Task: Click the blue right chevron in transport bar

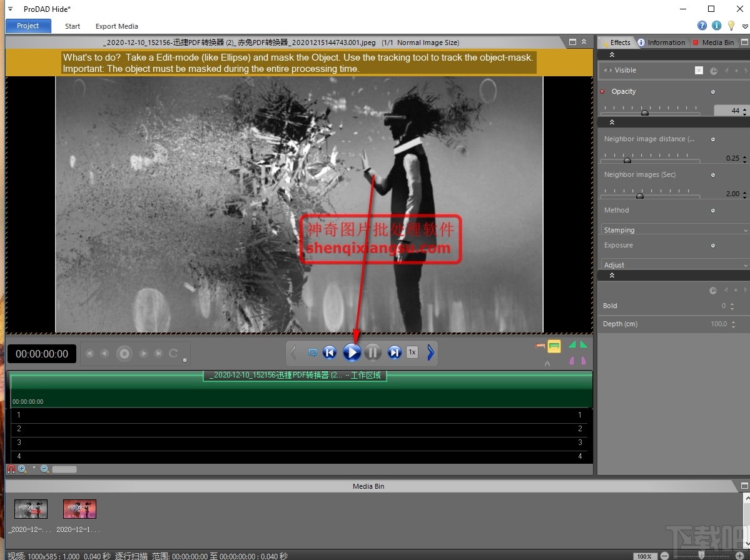Action: (x=430, y=352)
